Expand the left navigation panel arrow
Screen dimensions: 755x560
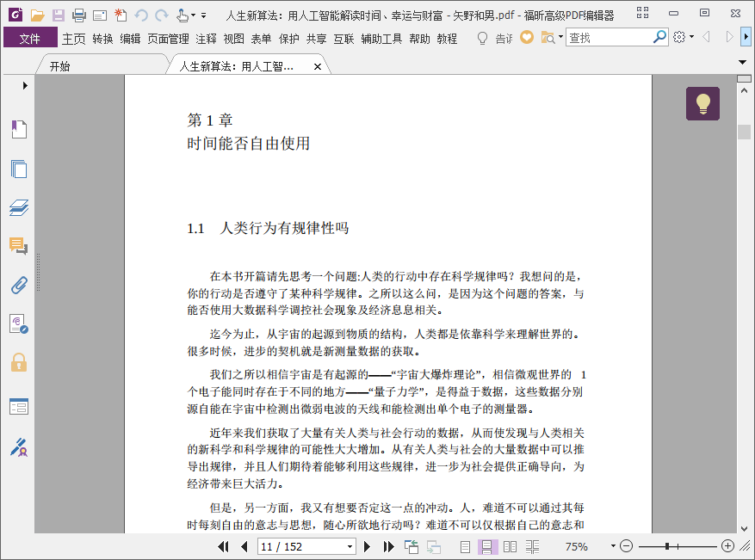(25, 86)
